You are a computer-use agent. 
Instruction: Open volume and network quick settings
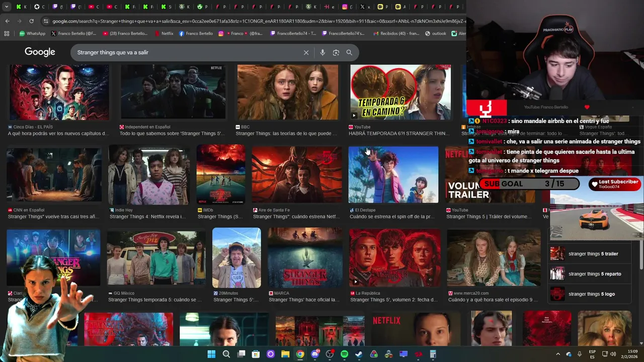tap(609, 354)
